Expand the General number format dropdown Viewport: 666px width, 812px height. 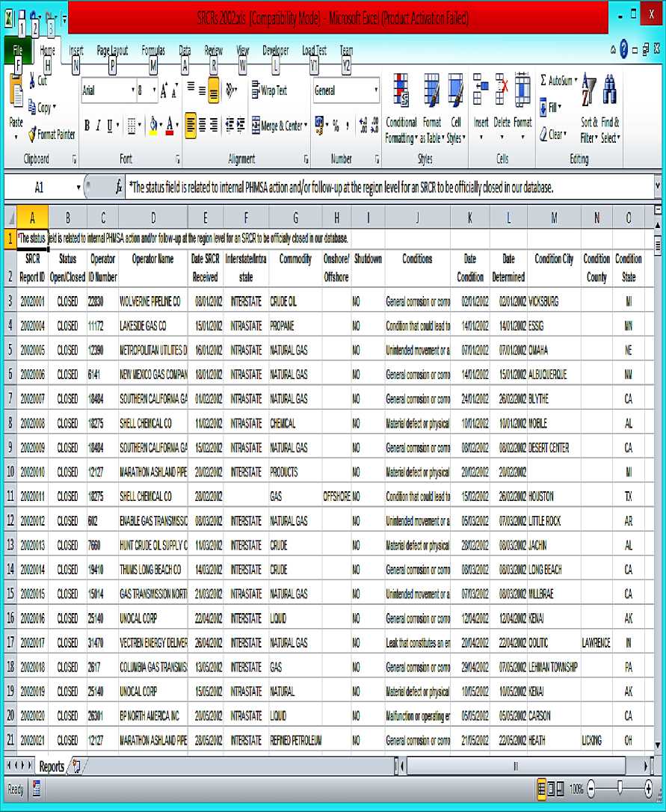pos(376,90)
